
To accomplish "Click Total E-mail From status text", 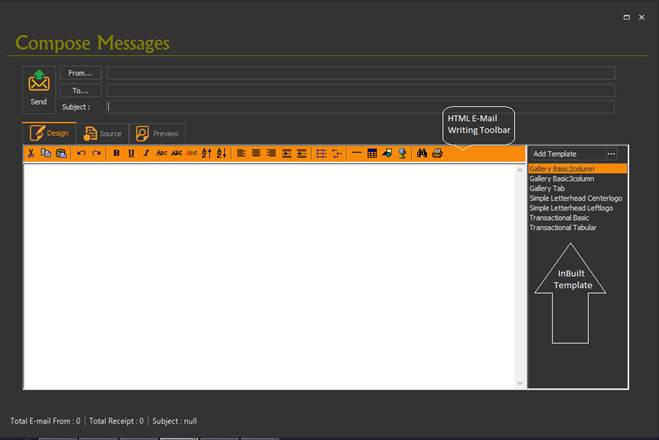I will tap(45, 421).
